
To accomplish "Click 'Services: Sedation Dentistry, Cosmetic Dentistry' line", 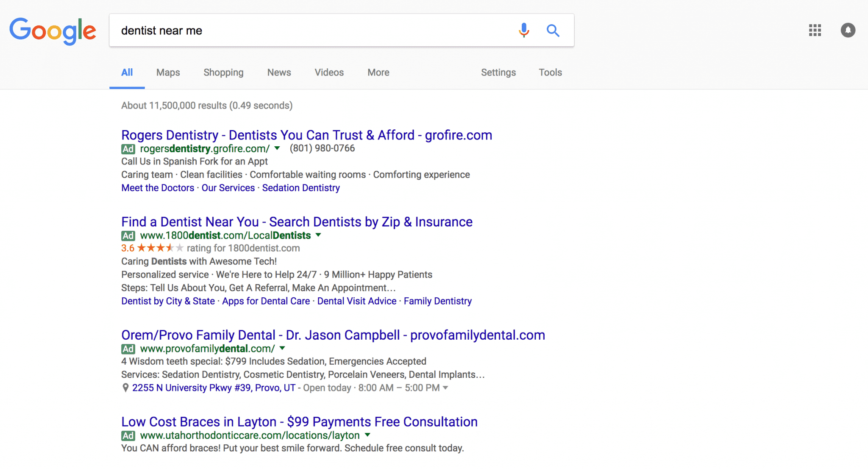I will pos(303,375).
